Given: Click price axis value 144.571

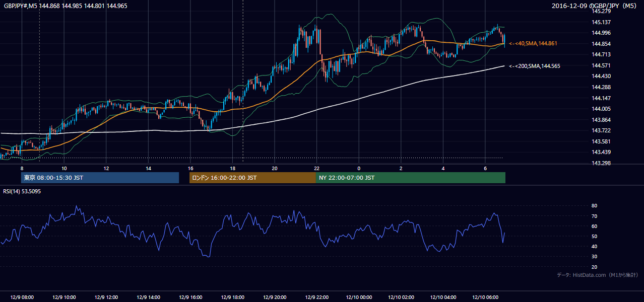Looking at the screenshot, I should click(602, 65).
